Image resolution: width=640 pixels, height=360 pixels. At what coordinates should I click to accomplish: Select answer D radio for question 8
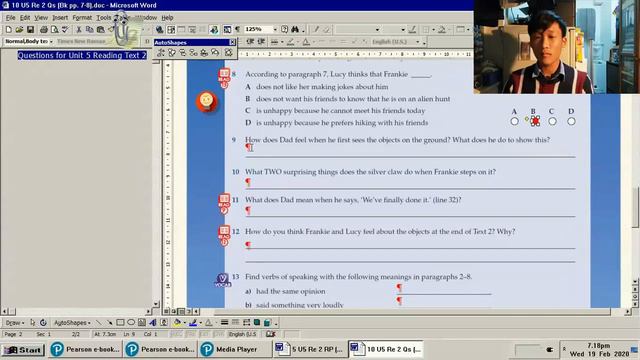pyautogui.click(x=571, y=121)
